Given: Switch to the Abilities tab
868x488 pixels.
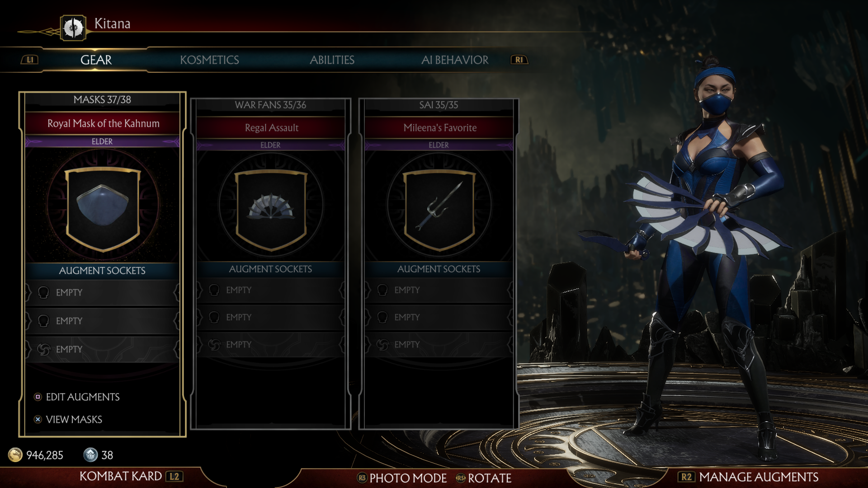Looking at the screenshot, I should point(332,60).
